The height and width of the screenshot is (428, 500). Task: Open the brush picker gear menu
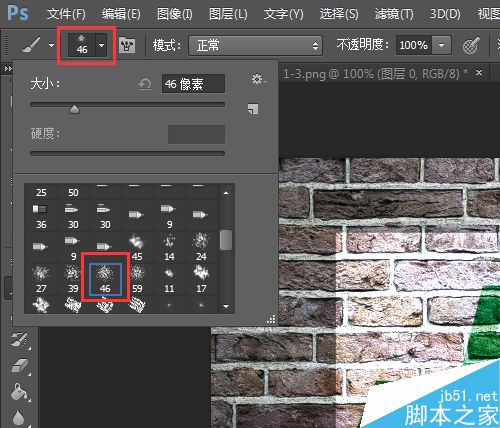click(x=258, y=79)
